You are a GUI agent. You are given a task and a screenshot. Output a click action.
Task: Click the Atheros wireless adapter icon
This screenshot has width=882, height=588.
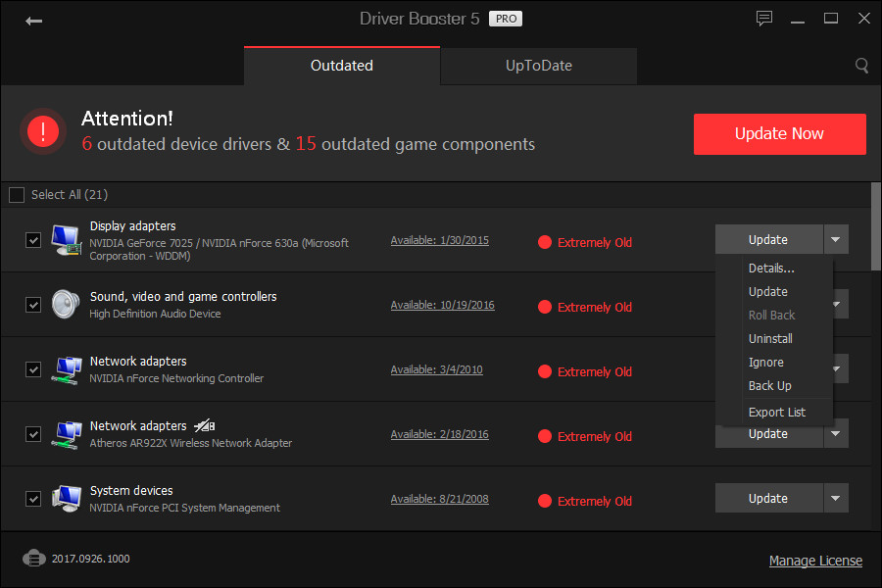coord(65,434)
